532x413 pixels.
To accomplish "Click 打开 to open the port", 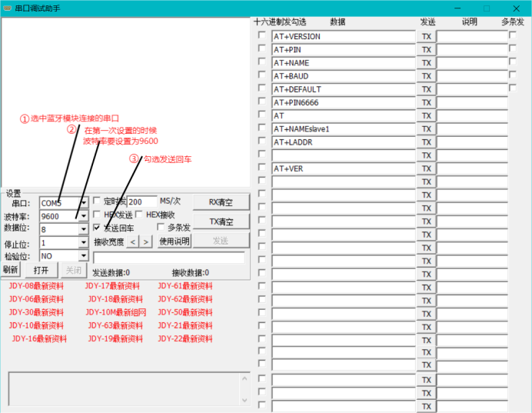I will pos(41,270).
